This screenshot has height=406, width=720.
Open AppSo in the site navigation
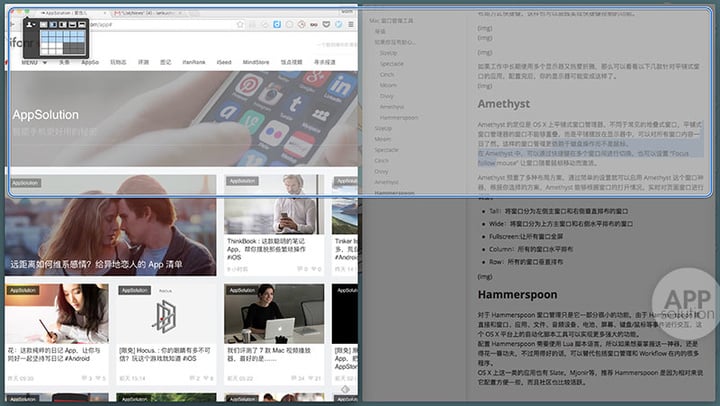point(90,62)
